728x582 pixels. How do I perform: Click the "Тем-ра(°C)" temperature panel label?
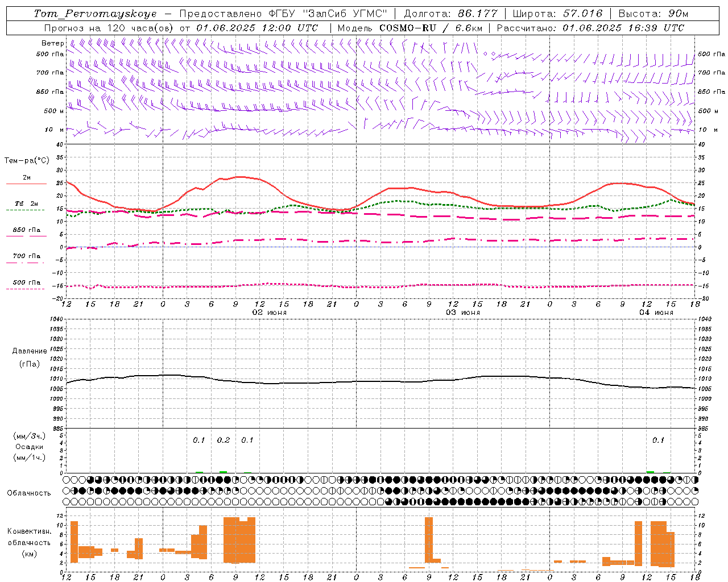[x=27, y=161]
